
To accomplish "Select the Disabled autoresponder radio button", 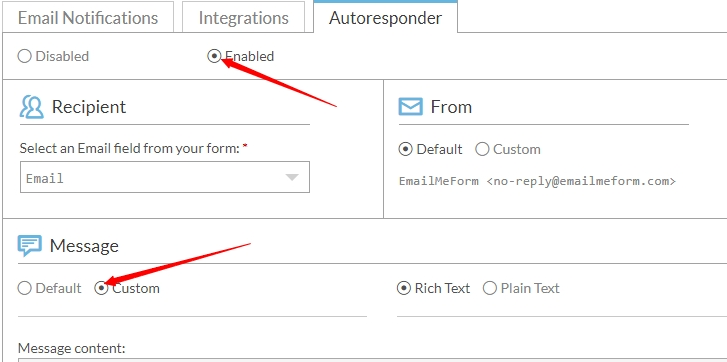I will click(24, 57).
